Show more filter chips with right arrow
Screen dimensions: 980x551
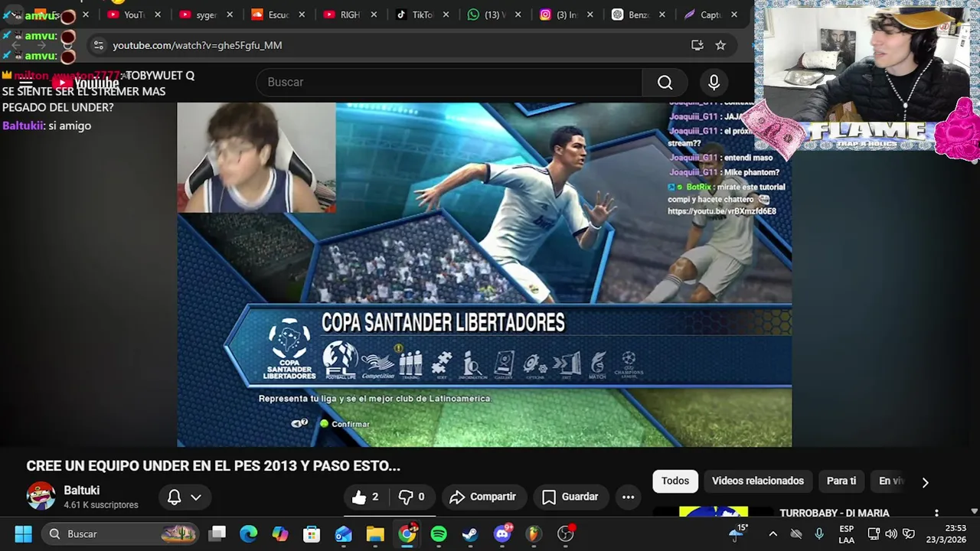(x=925, y=482)
